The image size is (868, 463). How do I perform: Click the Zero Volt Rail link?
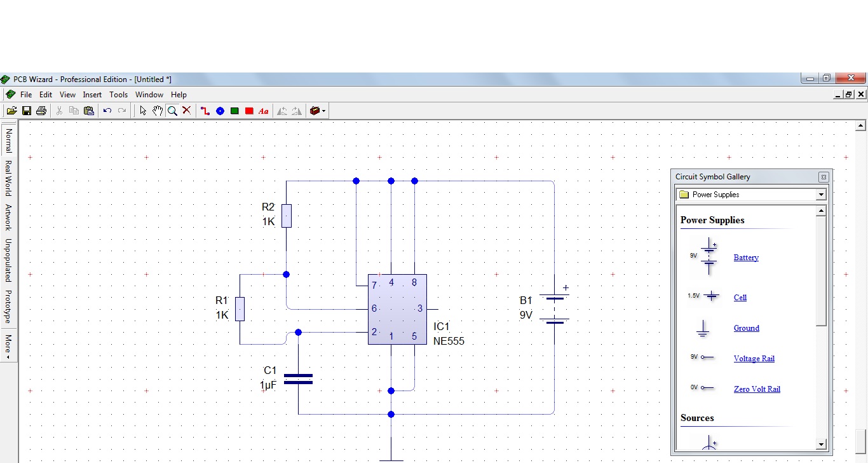click(757, 389)
